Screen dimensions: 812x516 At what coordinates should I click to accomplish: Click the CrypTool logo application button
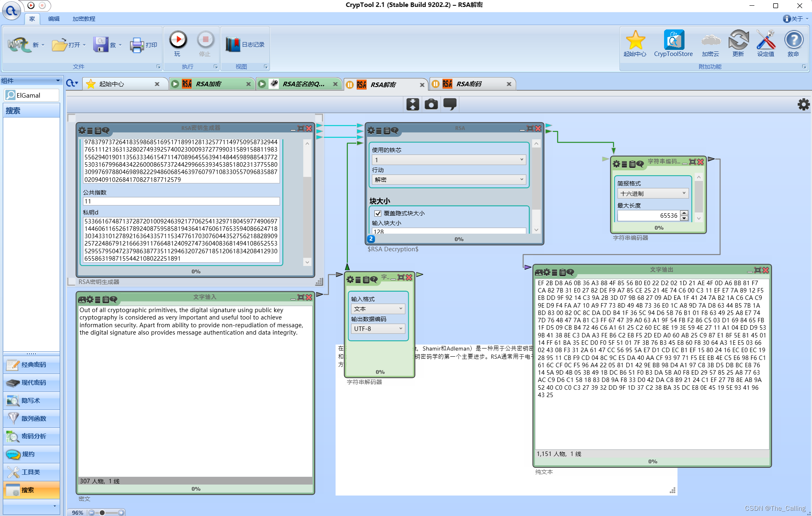11,11
